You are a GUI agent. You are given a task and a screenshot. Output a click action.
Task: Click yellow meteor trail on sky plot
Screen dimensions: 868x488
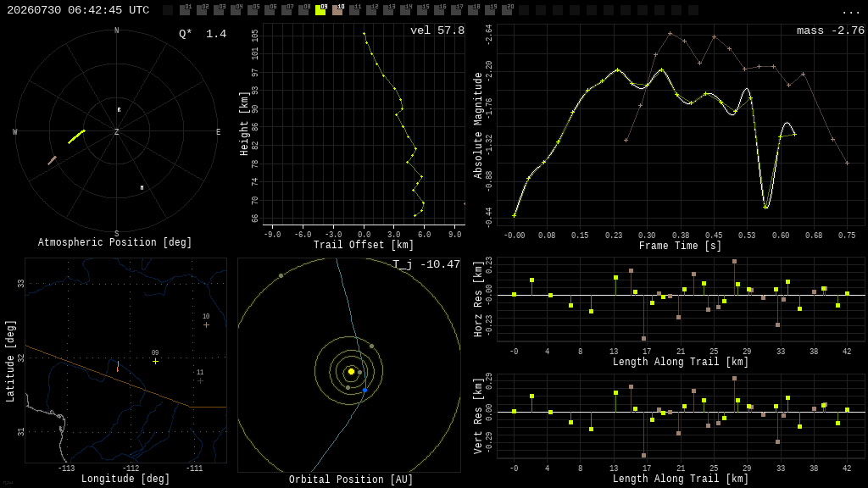(76, 136)
